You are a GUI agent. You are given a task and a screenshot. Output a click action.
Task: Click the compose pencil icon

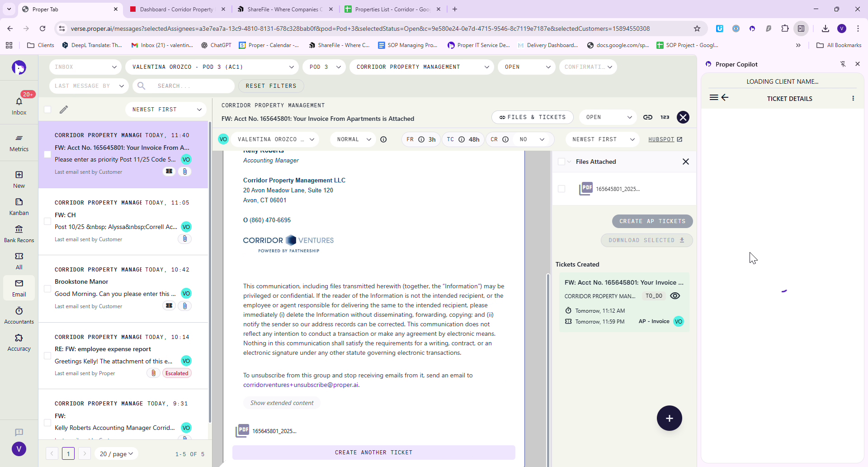point(64,110)
